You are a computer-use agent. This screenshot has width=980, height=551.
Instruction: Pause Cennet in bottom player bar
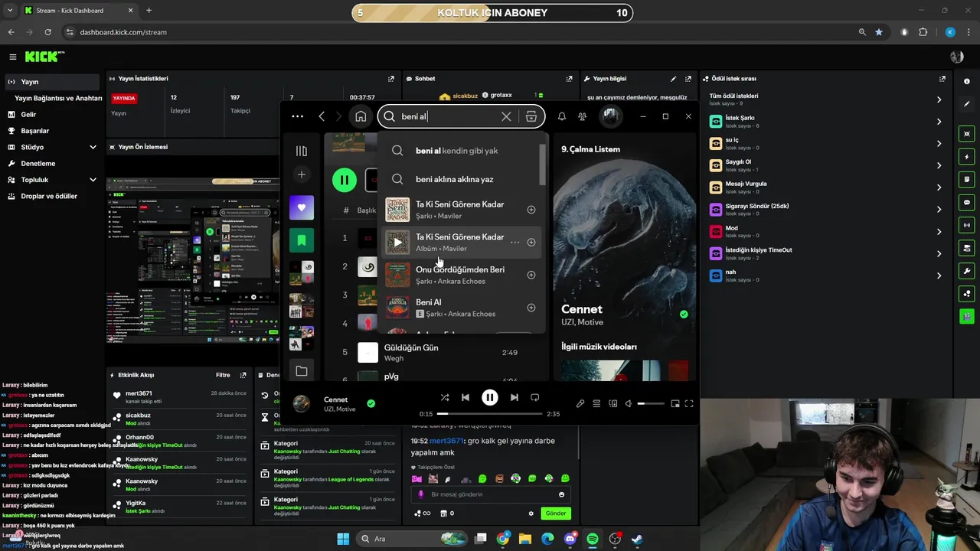490,397
